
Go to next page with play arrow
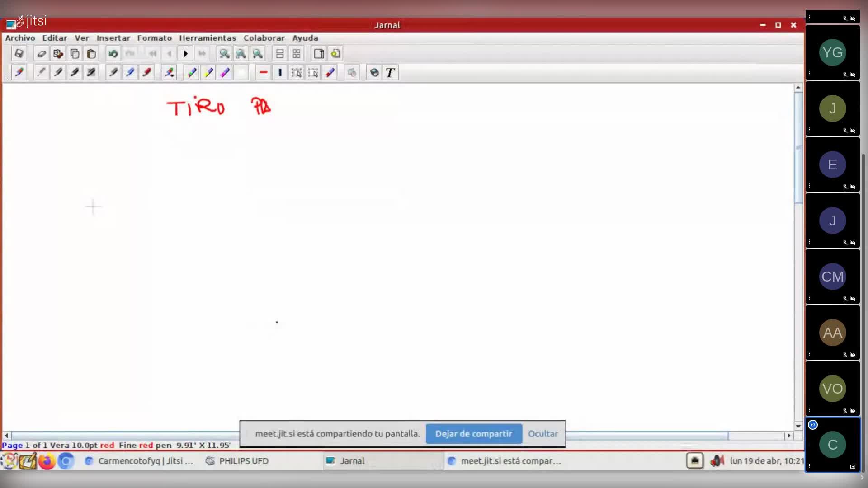[185, 54]
